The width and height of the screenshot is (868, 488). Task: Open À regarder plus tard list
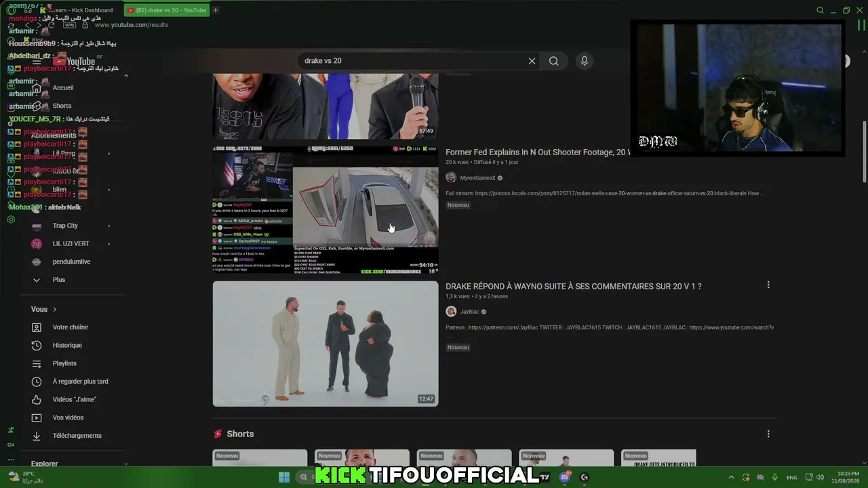(80, 382)
